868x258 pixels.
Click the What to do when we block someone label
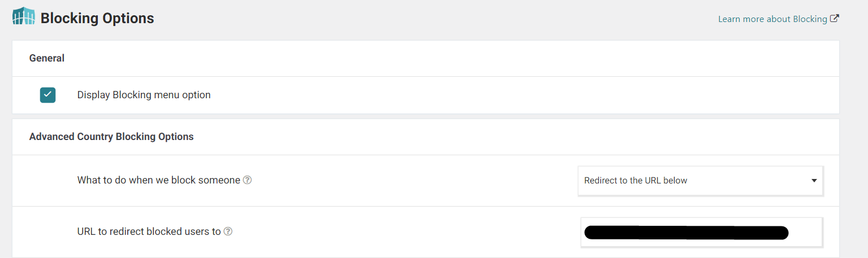coord(159,181)
